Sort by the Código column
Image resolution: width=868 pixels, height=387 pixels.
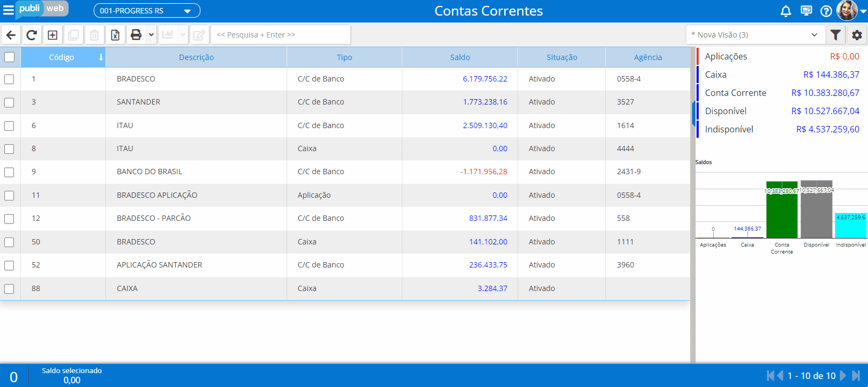pos(63,57)
